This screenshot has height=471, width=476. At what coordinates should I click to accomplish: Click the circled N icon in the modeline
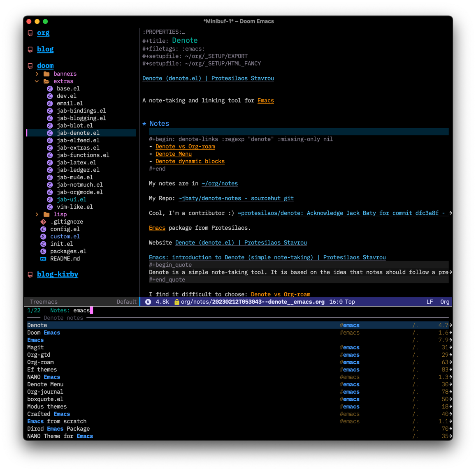(148, 301)
